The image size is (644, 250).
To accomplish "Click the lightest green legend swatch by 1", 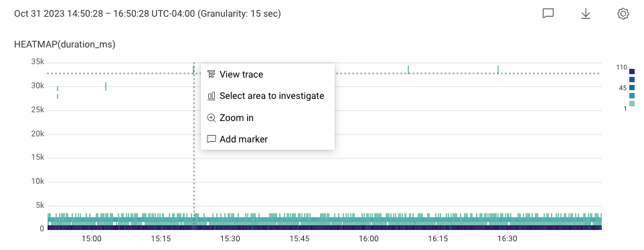I will pos(632,104).
